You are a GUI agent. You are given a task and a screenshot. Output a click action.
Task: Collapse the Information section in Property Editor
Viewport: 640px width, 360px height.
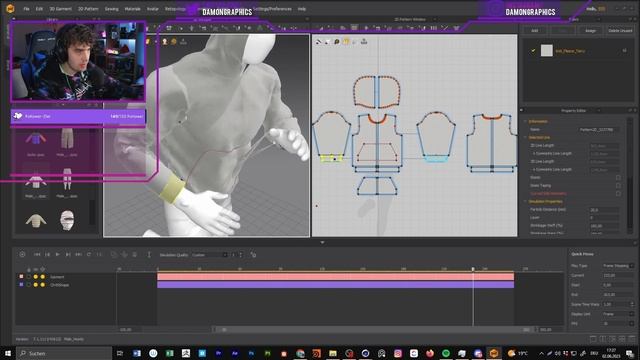pos(526,121)
